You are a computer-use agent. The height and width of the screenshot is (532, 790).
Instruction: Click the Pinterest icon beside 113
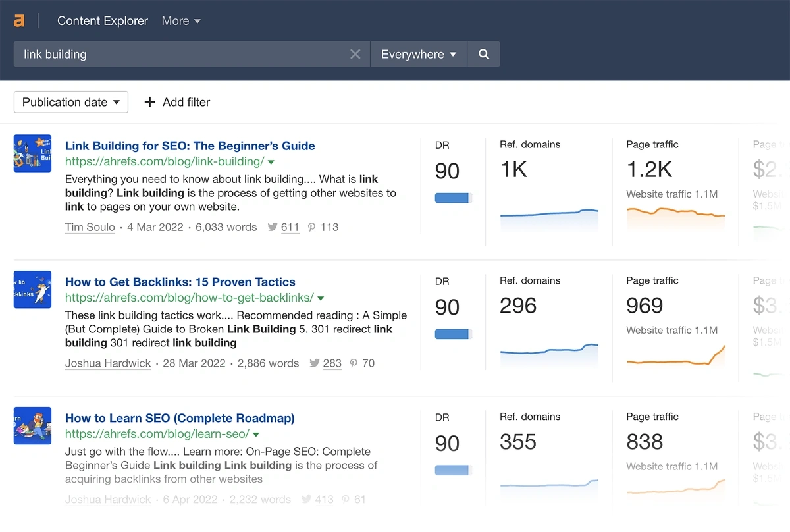312,227
